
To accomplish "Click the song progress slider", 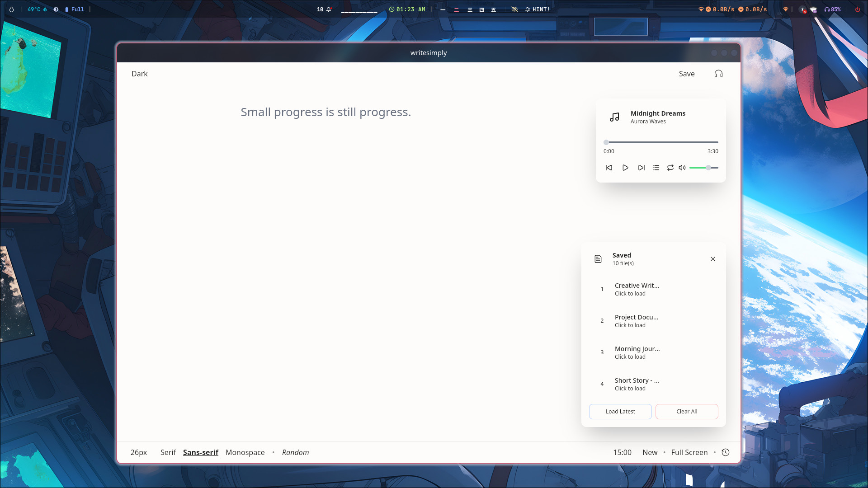I will (661, 142).
